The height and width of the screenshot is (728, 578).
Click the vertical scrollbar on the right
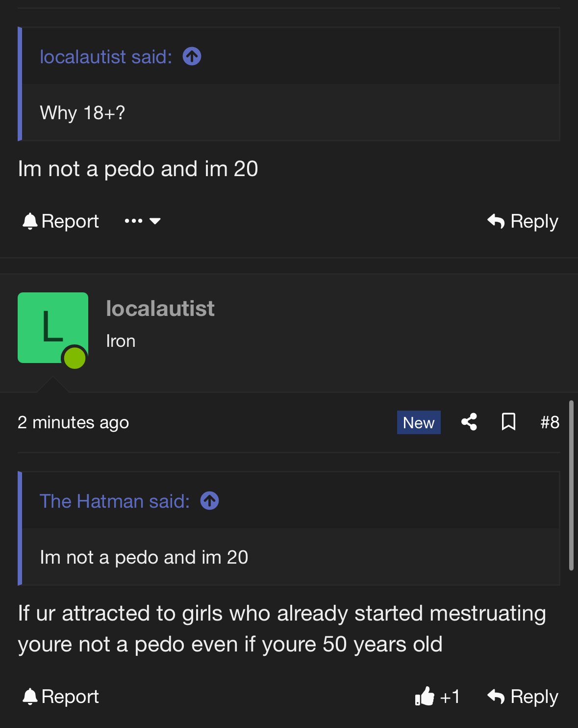coord(571,485)
